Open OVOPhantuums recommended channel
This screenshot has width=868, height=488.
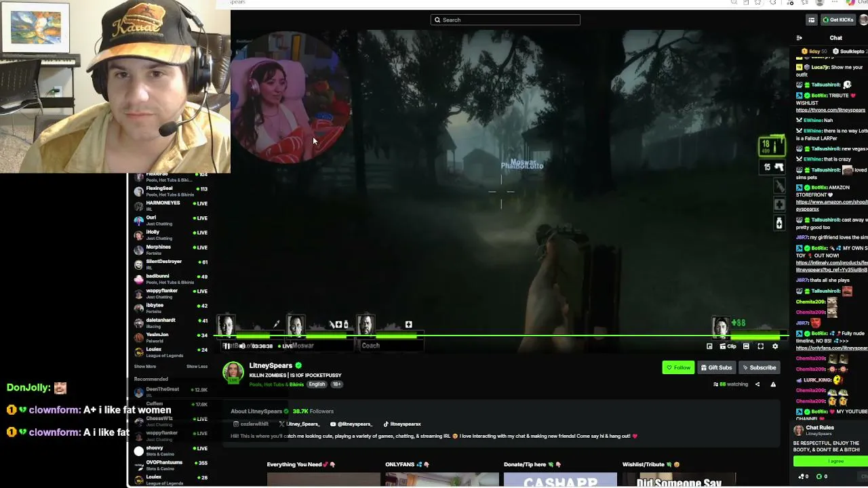click(171, 465)
